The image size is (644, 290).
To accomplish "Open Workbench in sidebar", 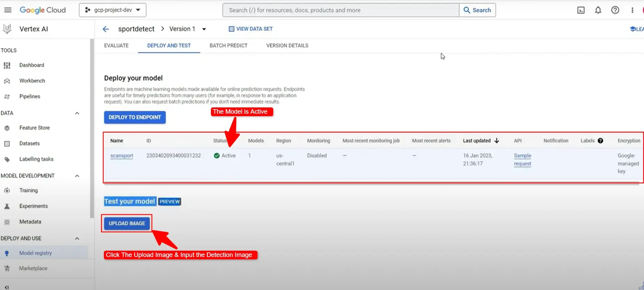I will click(x=32, y=81).
